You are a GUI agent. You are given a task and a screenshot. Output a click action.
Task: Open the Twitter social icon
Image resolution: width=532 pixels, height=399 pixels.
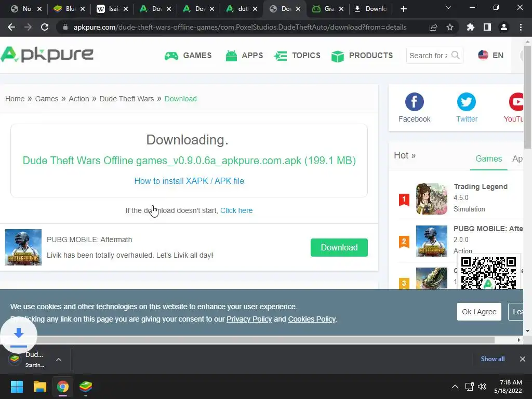(466, 102)
